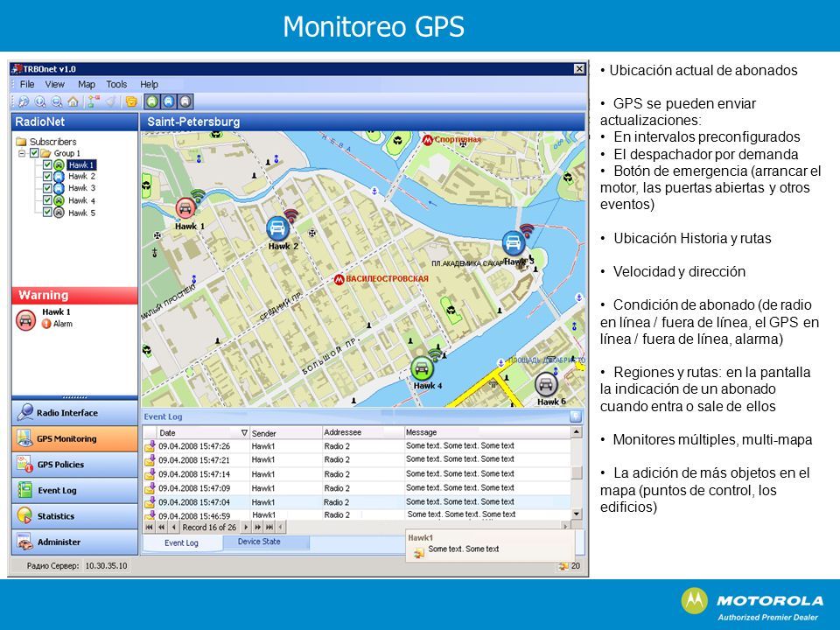Screen dimensions: 840x630
Task: Click the blue Hawk 3 car marker on map
Action: coord(514,242)
